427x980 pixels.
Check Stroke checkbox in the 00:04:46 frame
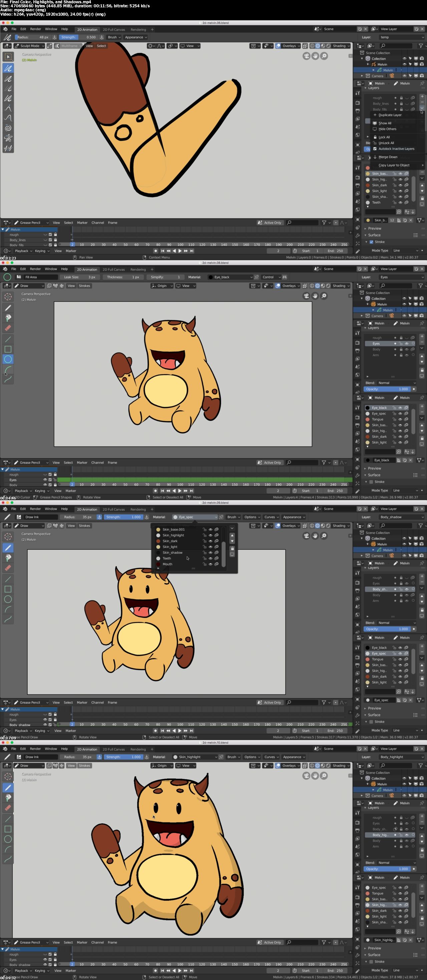pyautogui.click(x=371, y=482)
